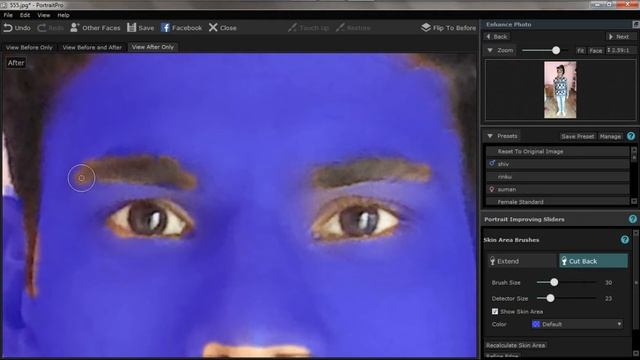Apply the shiv preset
Screen dimensions: 640x360
point(558,164)
